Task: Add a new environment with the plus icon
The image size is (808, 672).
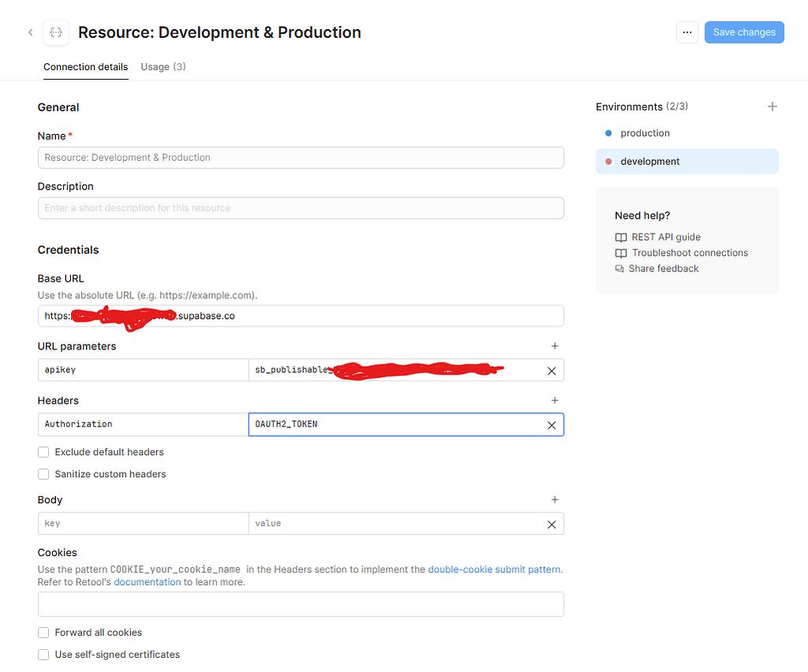Action: [772, 106]
